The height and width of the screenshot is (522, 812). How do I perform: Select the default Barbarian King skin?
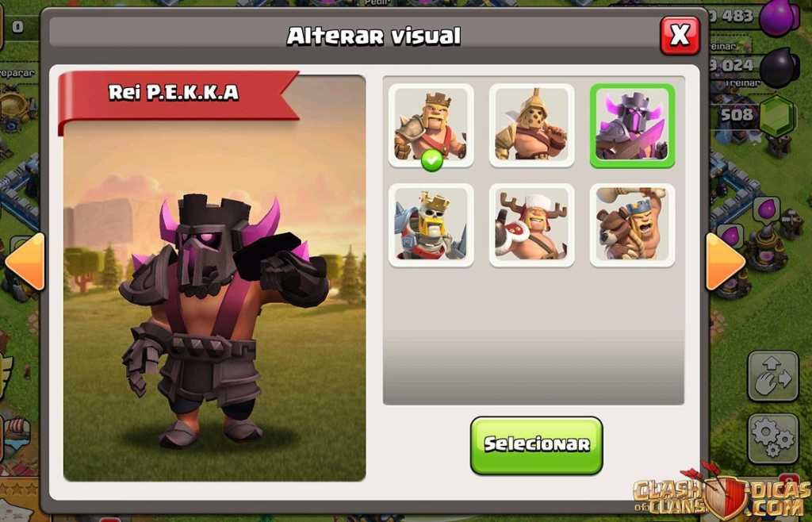point(431,126)
